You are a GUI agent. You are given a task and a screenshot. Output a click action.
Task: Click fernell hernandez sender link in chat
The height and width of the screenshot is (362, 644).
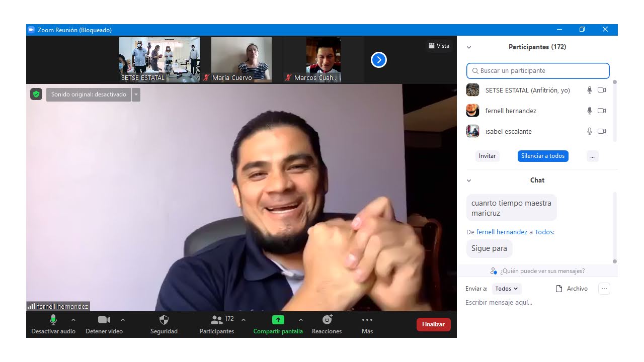pos(502,232)
